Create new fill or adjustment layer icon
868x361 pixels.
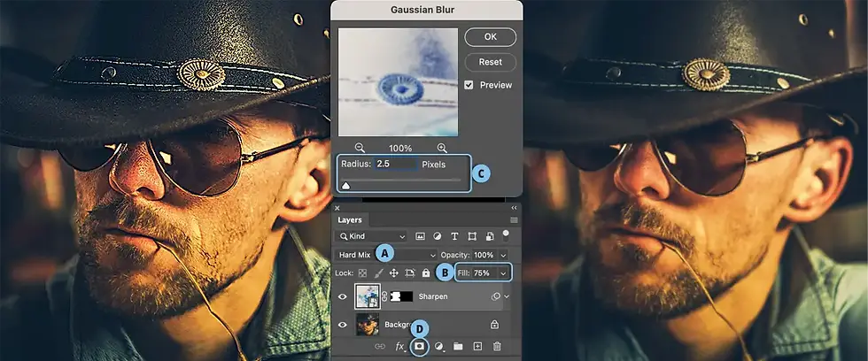(439, 347)
